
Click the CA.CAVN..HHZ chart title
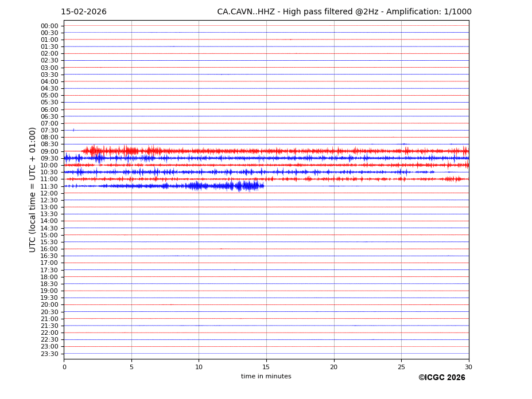(x=344, y=12)
